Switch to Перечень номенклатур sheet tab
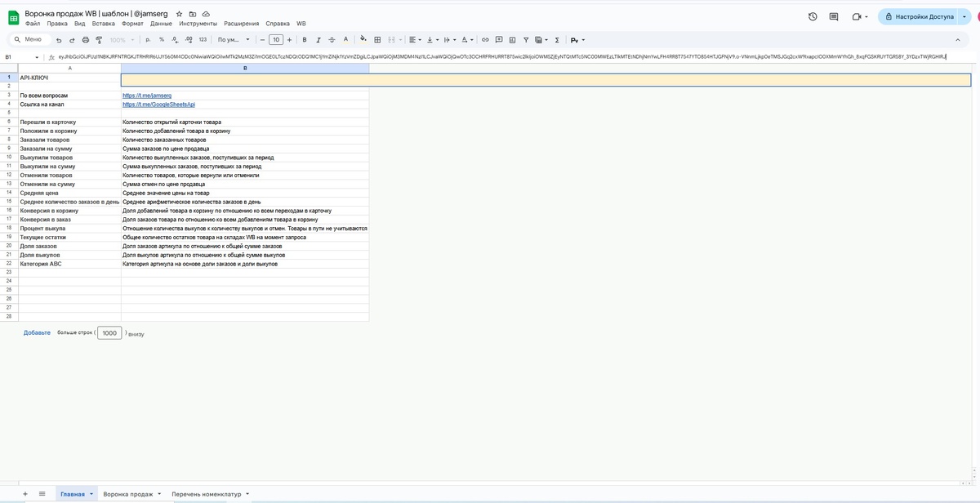The width and height of the screenshot is (980, 503). click(x=206, y=494)
